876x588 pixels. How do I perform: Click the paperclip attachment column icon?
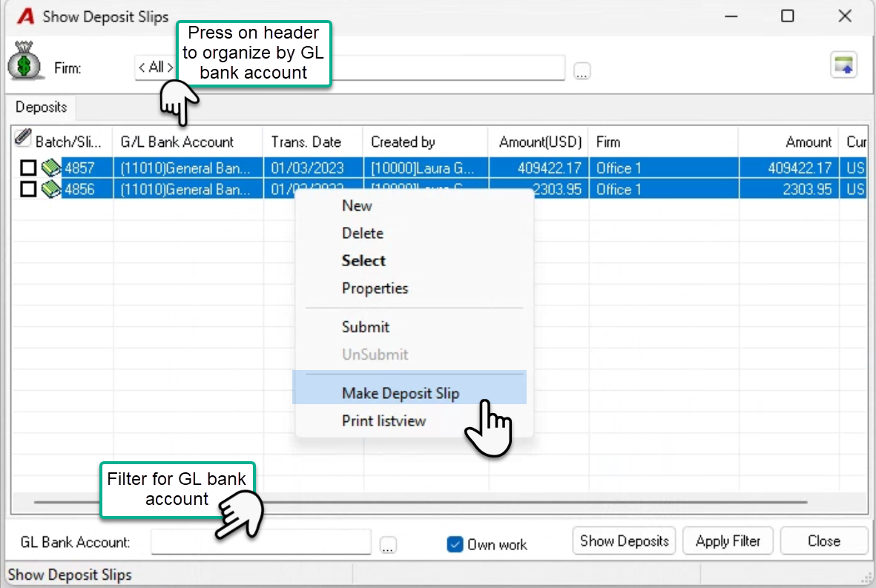[22, 137]
